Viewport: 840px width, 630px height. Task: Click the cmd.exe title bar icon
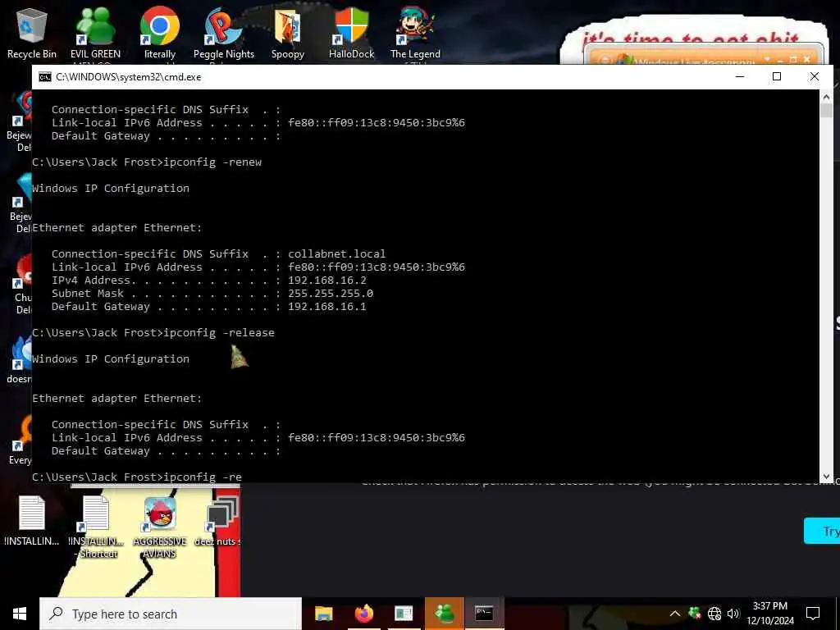tap(45, 76)
